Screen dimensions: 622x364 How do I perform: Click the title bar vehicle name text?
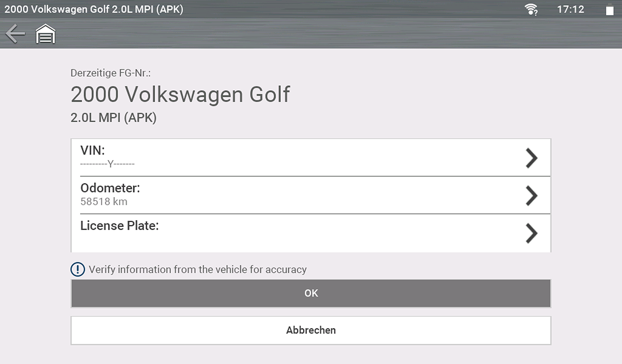point(94,9)
